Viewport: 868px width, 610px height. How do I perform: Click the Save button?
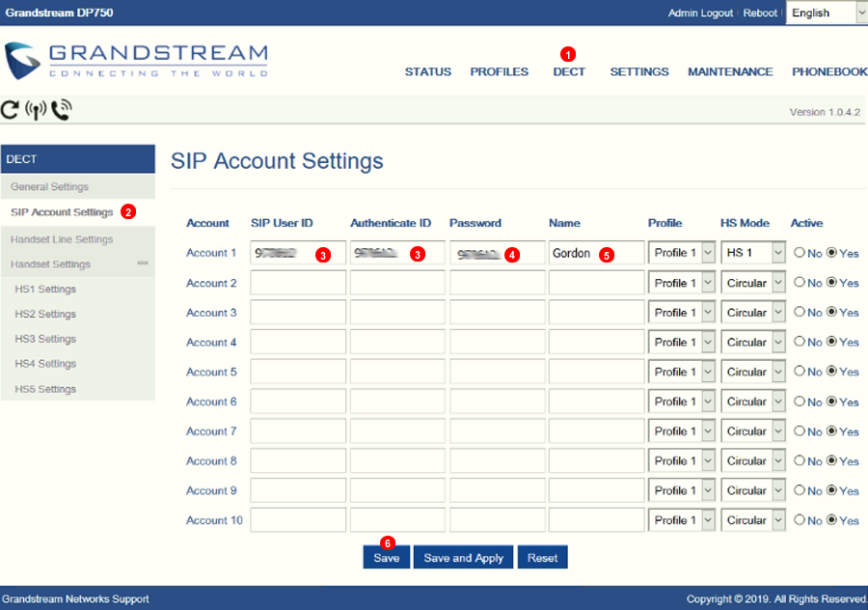tap(387, 557)
